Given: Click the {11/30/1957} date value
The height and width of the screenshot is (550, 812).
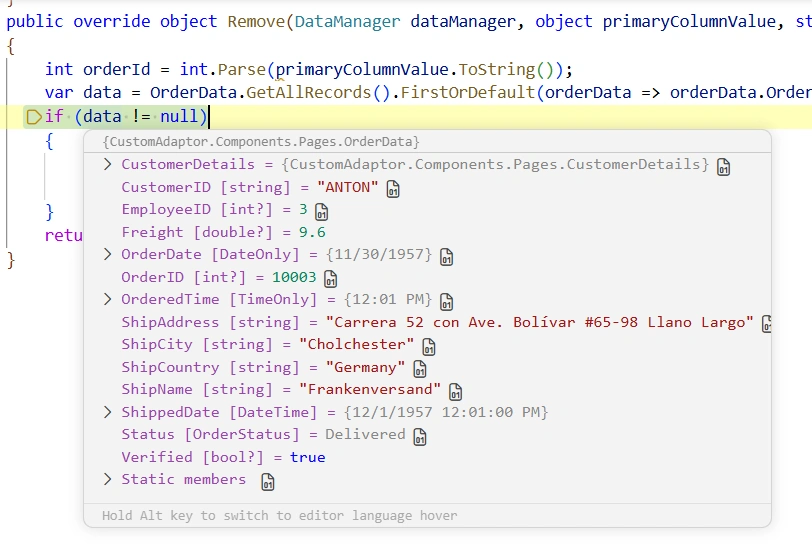Looking at the screenshot, I should 379,254.
